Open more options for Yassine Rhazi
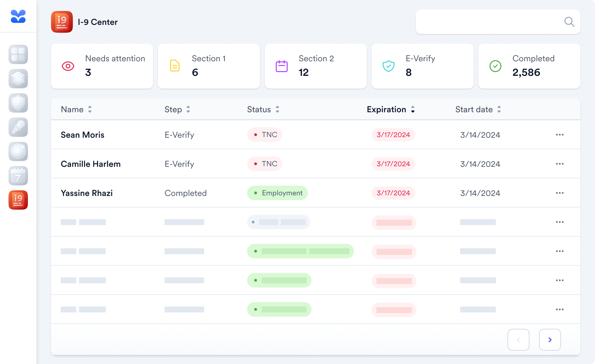The height and width of the screenshot is (364, 595). pyautogui.click(x=559, y=193)
